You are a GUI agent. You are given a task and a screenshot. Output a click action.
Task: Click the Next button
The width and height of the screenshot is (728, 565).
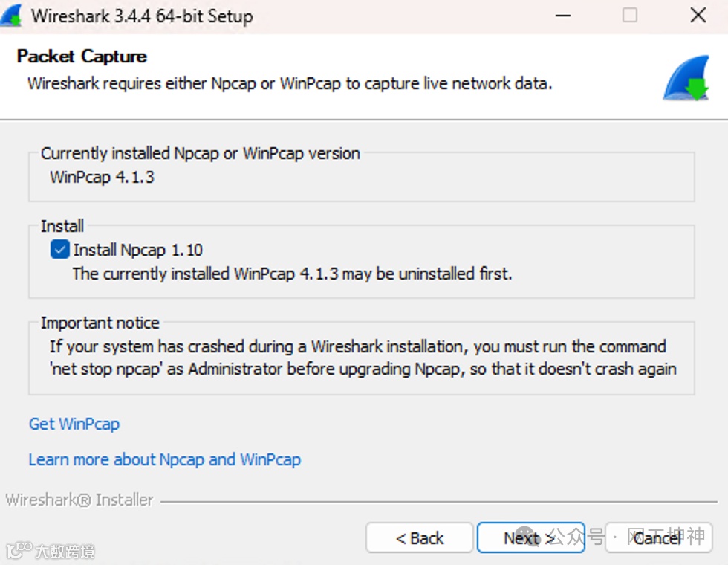coord(530,537)
